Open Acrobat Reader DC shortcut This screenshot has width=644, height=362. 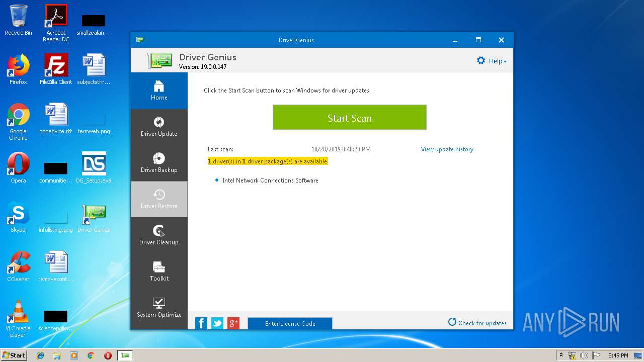coord(56,23)
